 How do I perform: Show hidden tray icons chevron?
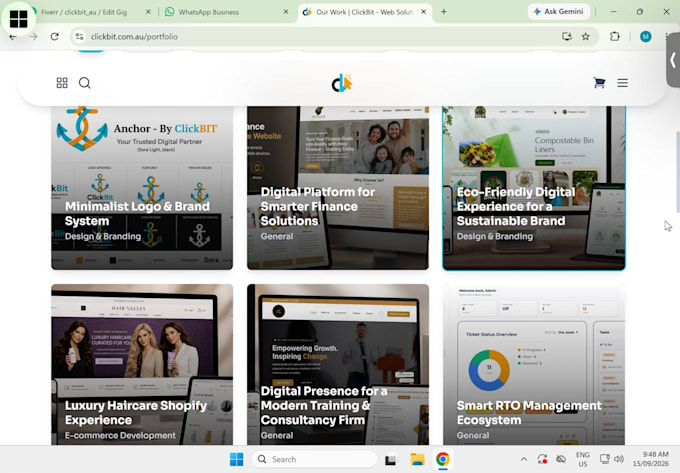pos(524,459)
